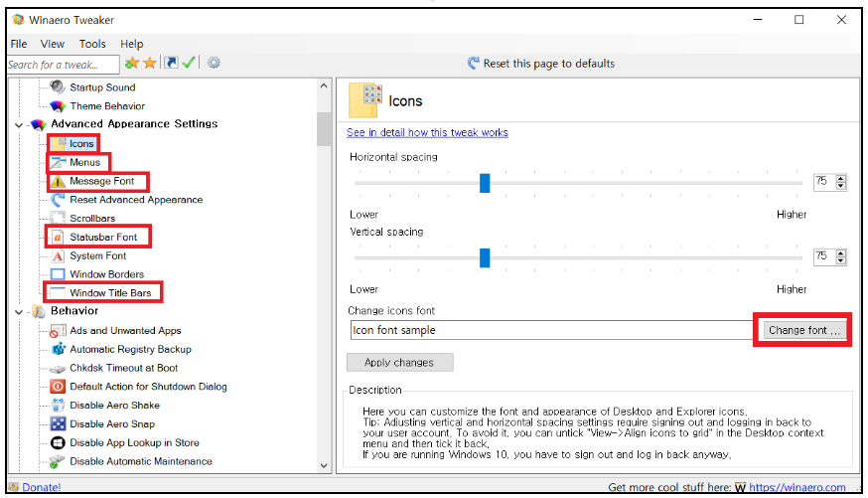Click the Theme Behavior icon

[58, 105]
